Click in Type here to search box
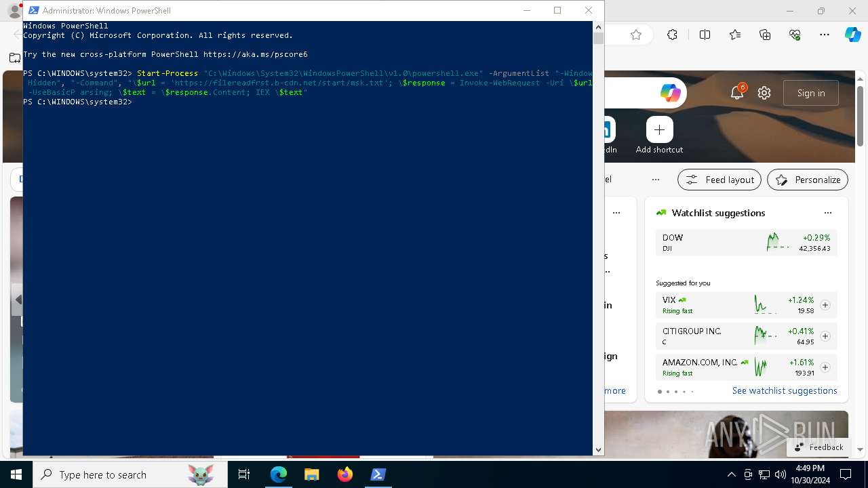The image size is (868, 488). 130,474
